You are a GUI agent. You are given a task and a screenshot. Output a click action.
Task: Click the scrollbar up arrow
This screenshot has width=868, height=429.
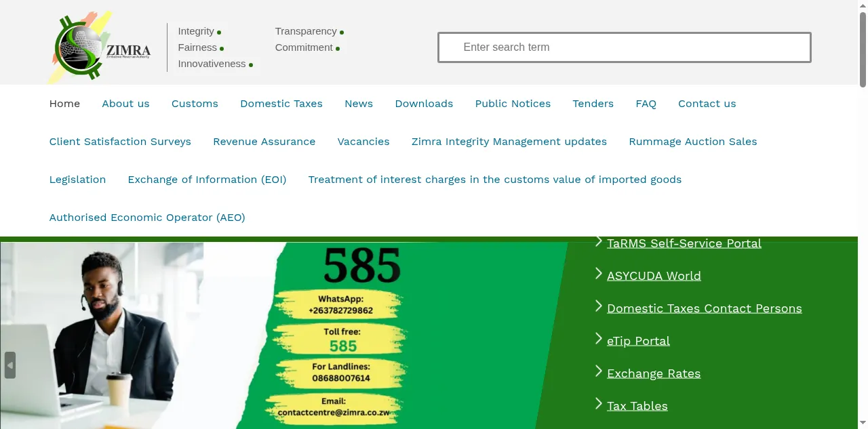click(863, 5)
